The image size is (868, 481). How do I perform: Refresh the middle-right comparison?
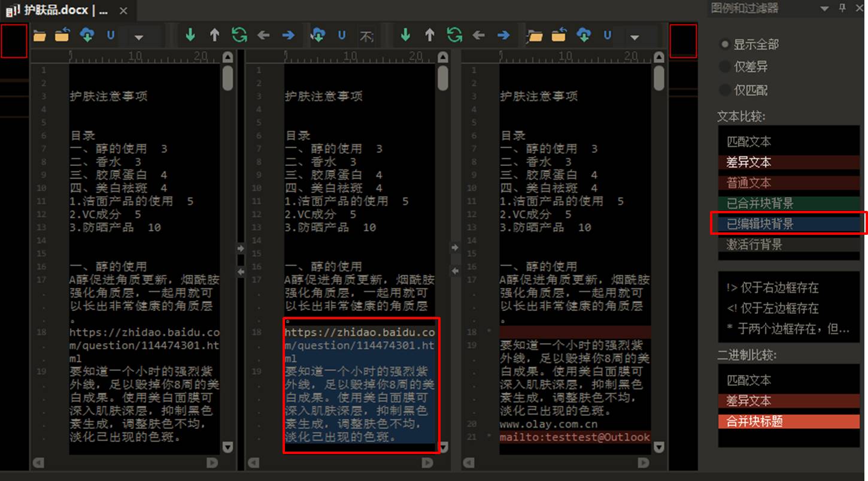[454, 35]
